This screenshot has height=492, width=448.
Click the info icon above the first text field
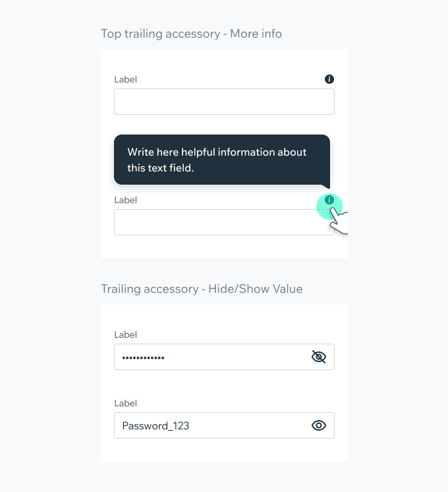(329, 79)
